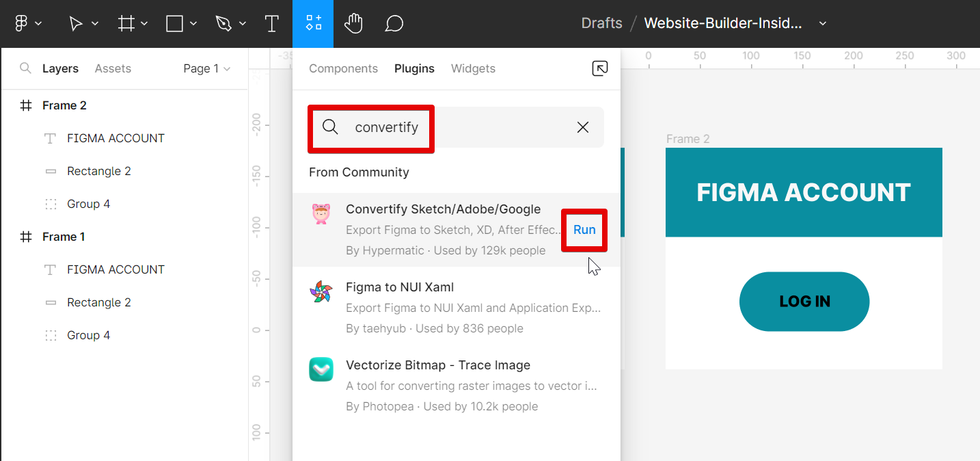The height and width of the screenshot is (461, 980).
Task: Pop out the resources panel
Action: 599,68
